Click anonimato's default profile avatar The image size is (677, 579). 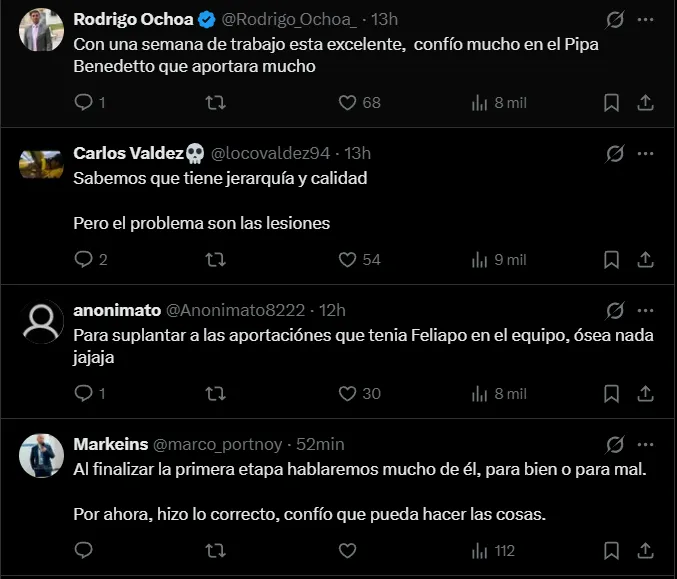(x=42, y=321)
